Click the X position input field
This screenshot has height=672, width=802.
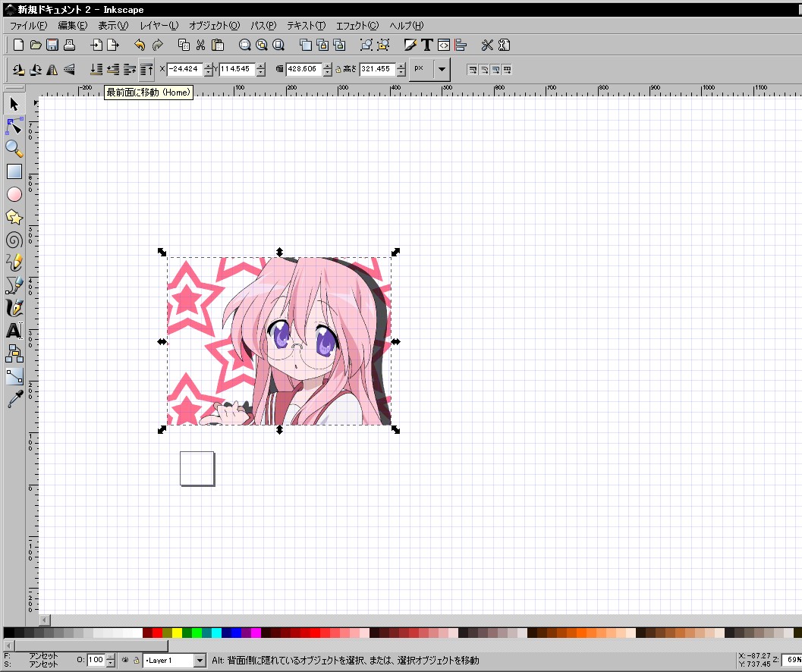(x=184, y=69)
